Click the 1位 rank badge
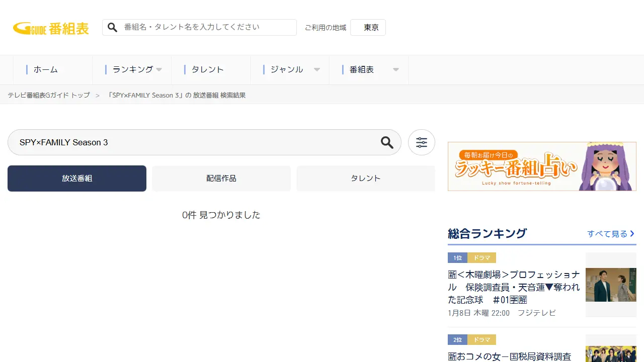Viewport: 644px width, 362px height. 457,257
